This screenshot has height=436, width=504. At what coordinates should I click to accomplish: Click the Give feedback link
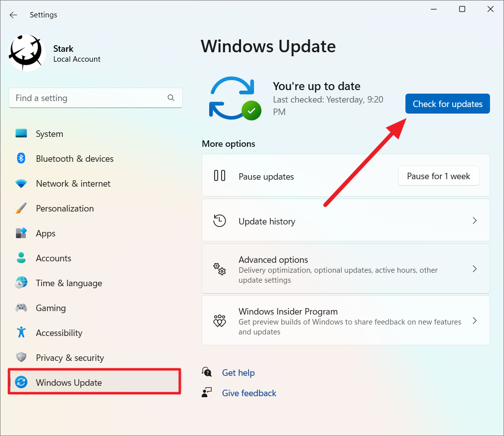[249, 393]
